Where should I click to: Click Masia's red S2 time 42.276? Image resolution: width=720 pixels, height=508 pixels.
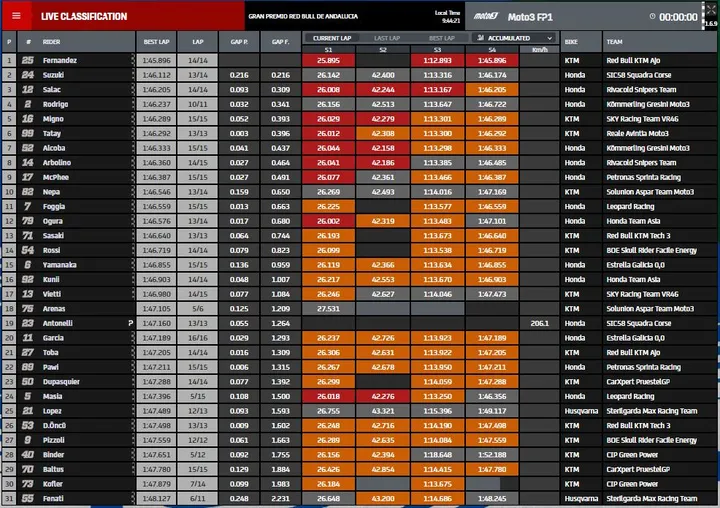pyautogui.click(x=383, y=396)
